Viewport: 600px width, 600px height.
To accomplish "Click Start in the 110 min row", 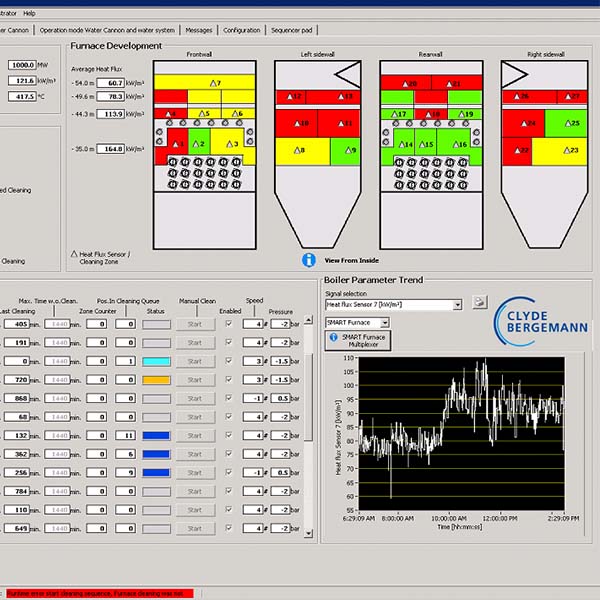I will coord(196,510).
